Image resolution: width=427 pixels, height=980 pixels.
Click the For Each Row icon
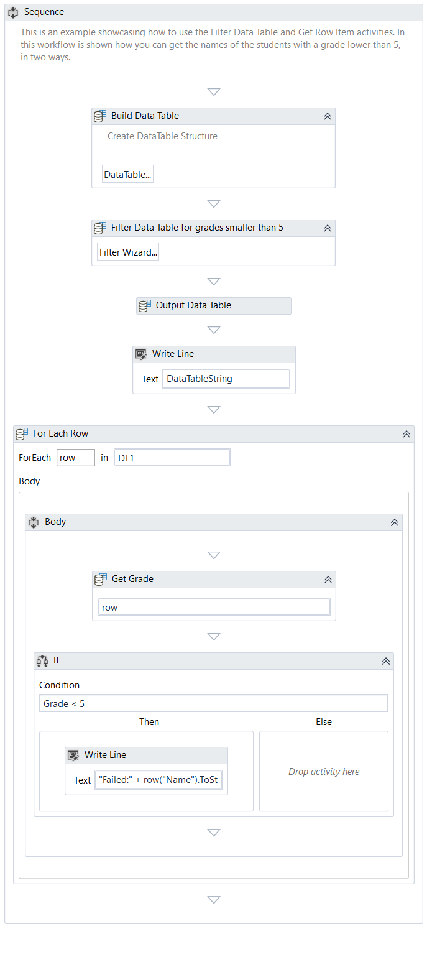point(22,434)
